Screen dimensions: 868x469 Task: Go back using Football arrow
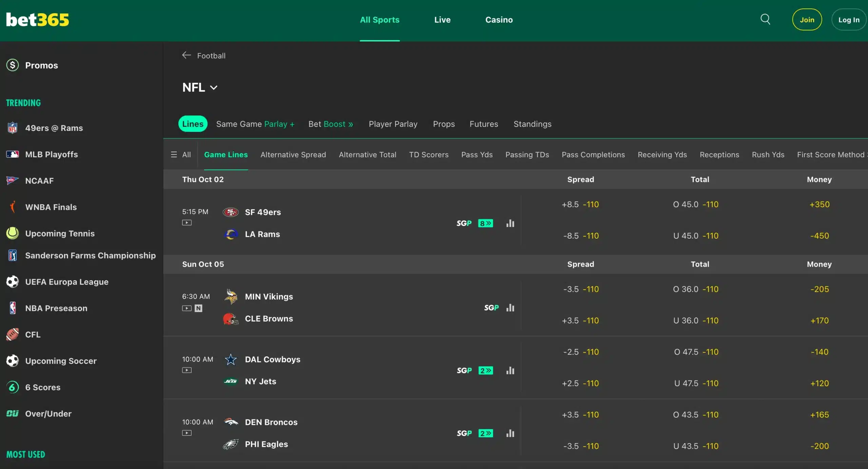[x=186, y=55]
